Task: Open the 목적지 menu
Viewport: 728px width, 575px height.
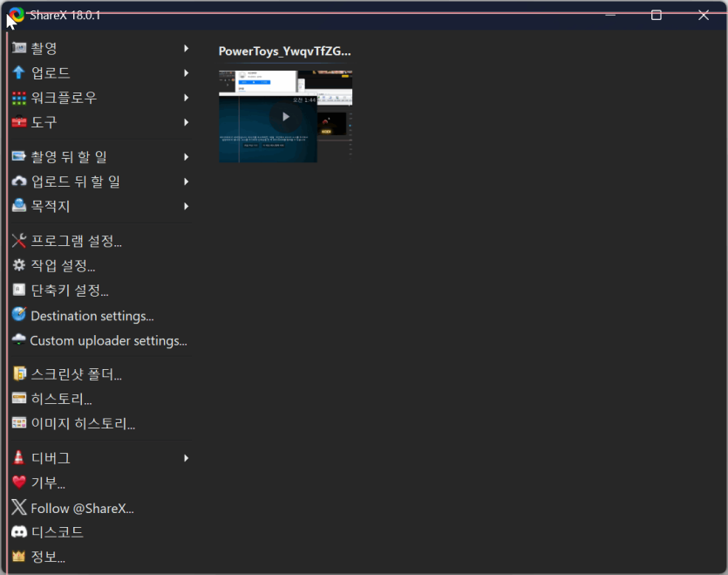Action: click(x=101, y=206)
